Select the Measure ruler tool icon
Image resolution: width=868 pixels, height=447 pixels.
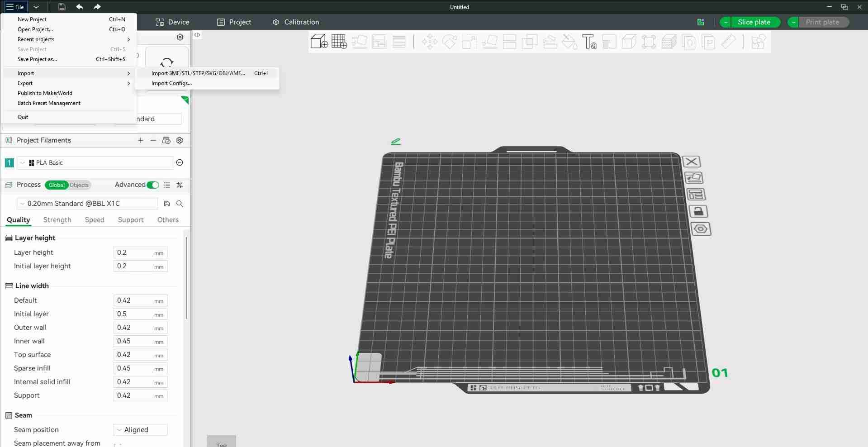(x=728, y=42)
